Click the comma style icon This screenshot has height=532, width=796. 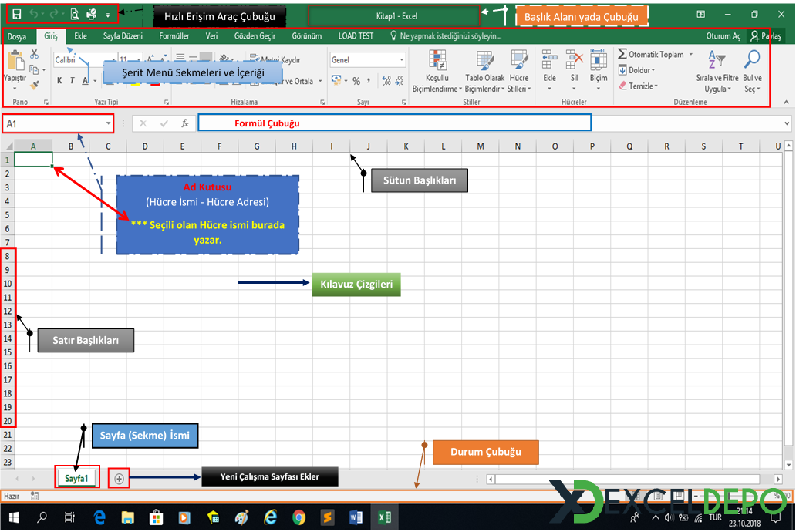click(369, 81)
